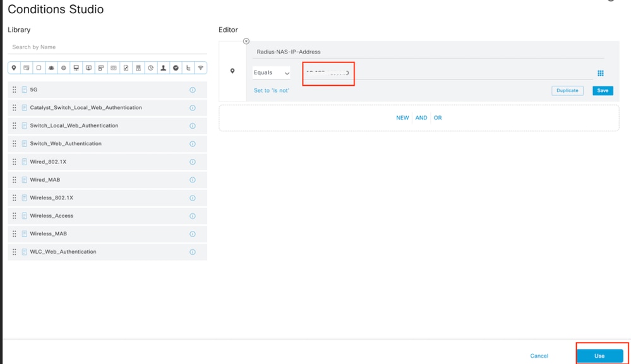Select the monitor device filter icon
Screen dimensions: 631x364
coord(77,68)
